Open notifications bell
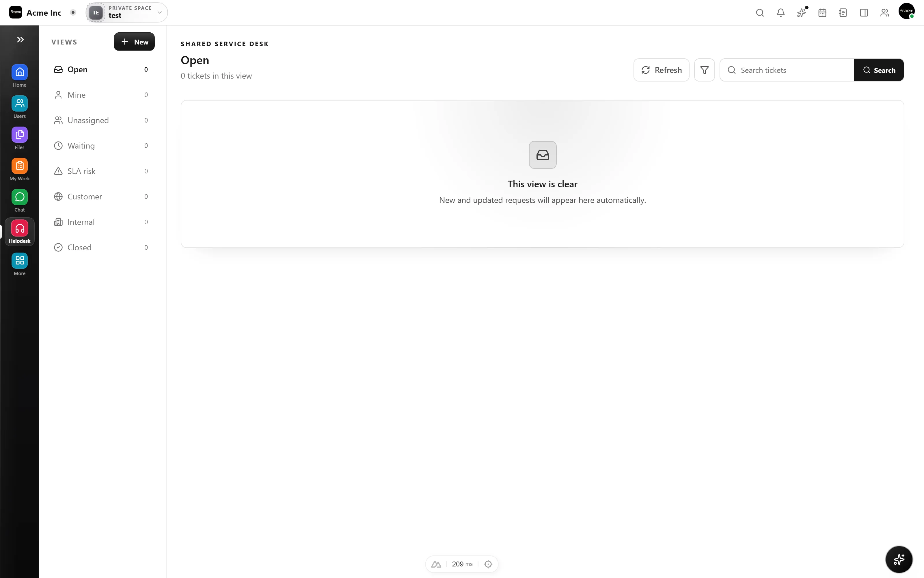This screenshot has width=924, height=578. [x=780, y=13]
